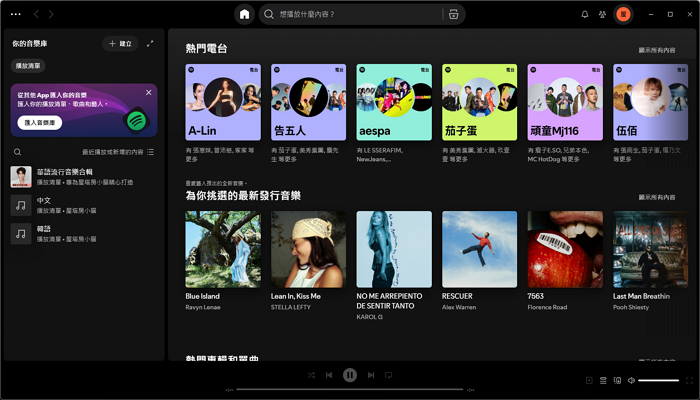Screen dimensions: 700x400
Task: Skip to previous track
Action: tap(329, 375)
